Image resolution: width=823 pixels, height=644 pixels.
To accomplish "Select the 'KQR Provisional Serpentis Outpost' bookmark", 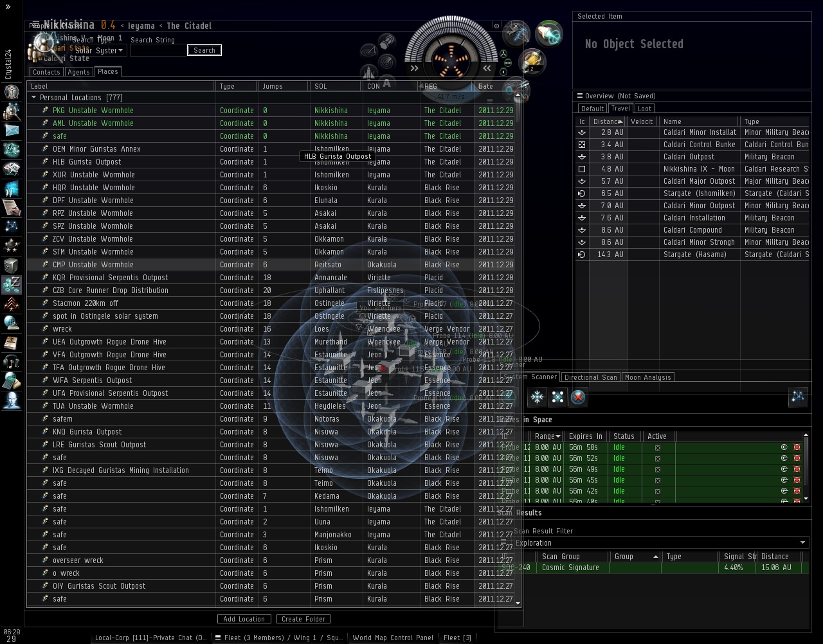I will tap(271, 278).
